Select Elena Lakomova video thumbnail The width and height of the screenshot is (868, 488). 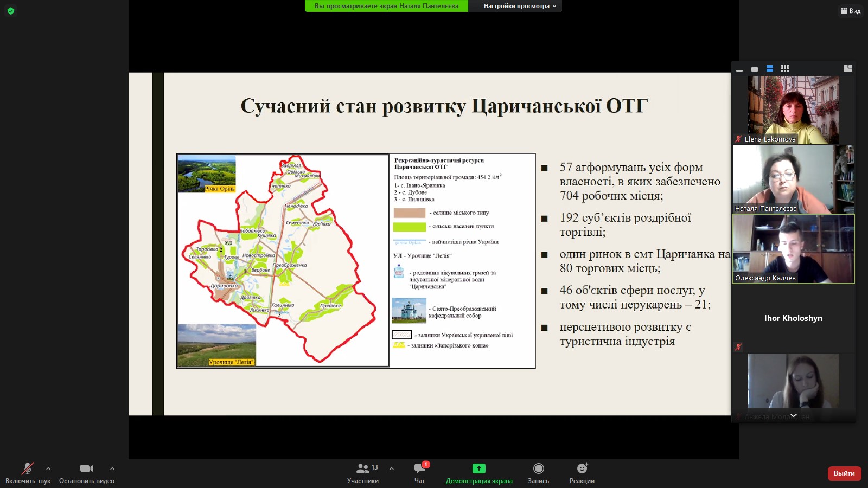(x=794, y=110)
